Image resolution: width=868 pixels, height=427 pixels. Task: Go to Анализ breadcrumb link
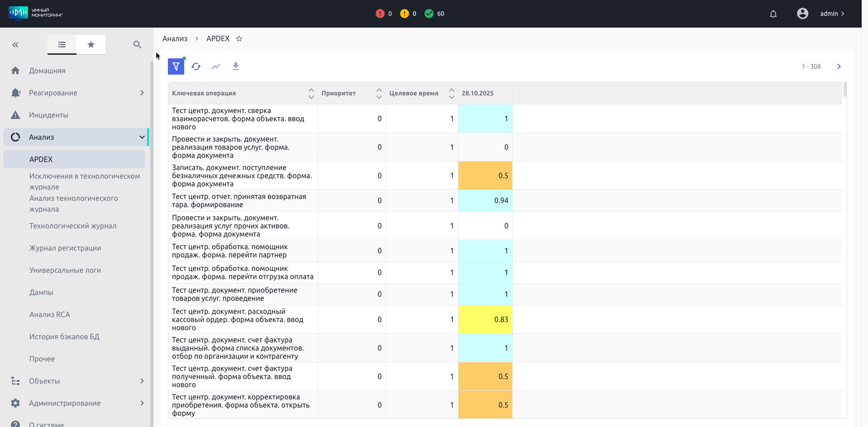(x=175, y=39)
